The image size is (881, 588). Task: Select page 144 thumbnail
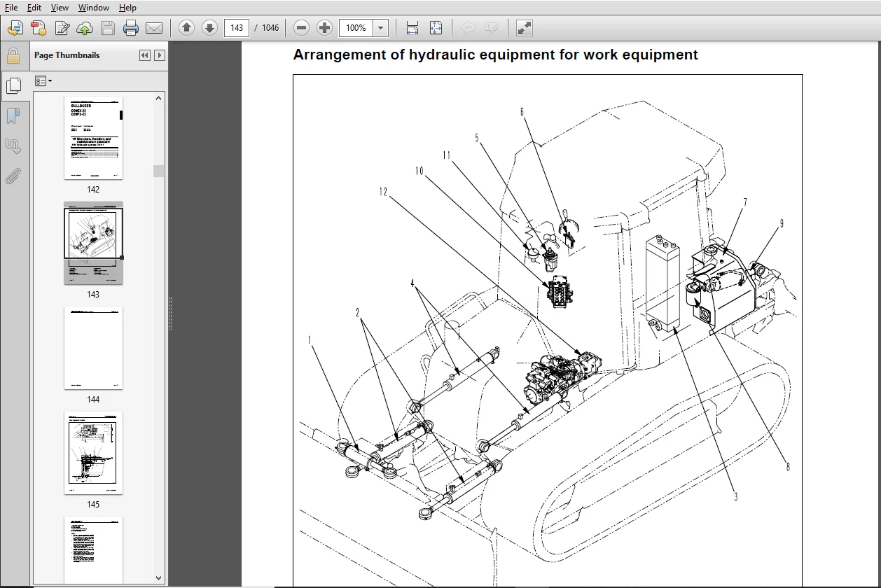(93, 348)
